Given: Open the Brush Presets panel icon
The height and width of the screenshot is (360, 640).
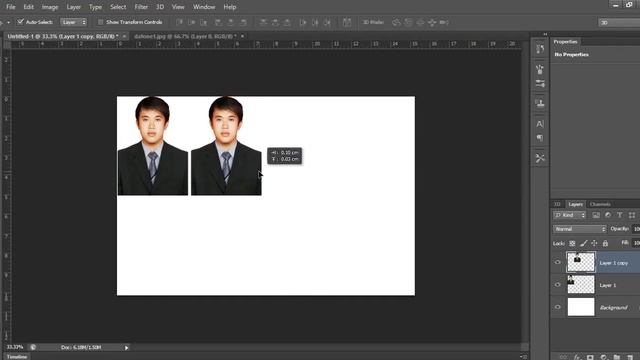Looking at the screenshot, I should tap(540, 84).
